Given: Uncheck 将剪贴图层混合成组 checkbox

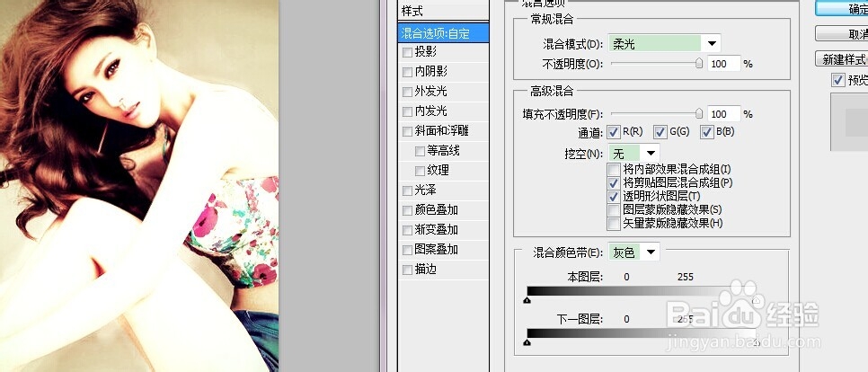Looking at the screenshot, I should point(614,182).
